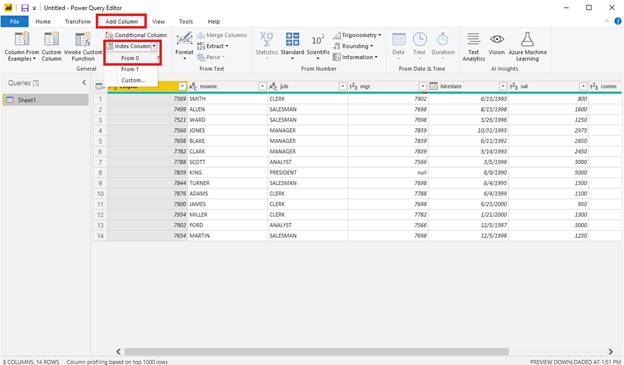Click the horizontal scrollbar thumb

[x=316, y=351]
